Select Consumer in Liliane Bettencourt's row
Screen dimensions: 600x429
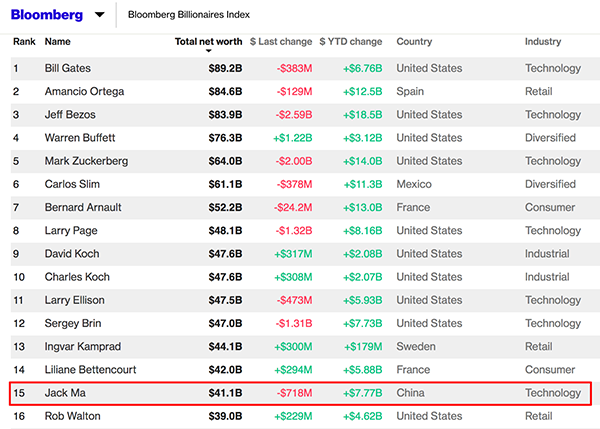550,370
